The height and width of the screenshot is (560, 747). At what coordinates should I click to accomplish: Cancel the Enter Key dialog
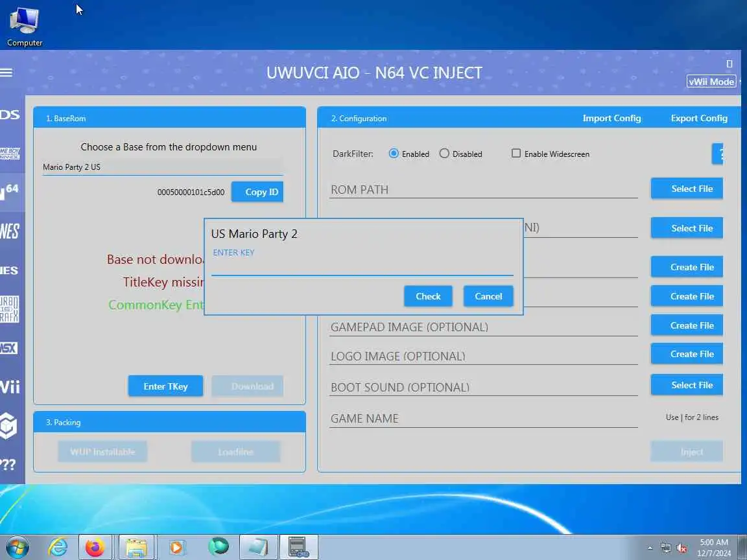pyautogui.click(x=488, y=296)
